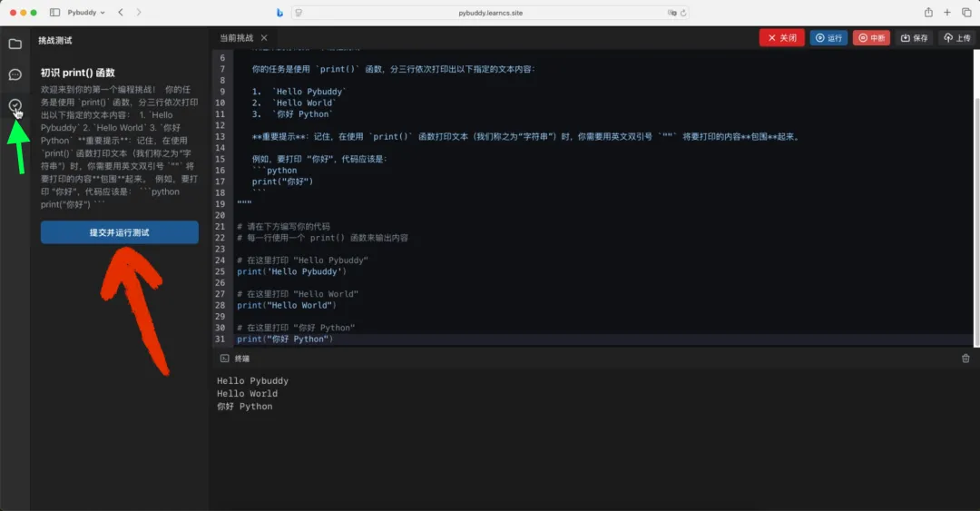The image size is (980, 511).
Task: Click line number 31 in the gutter
Action: click(220, 339)
